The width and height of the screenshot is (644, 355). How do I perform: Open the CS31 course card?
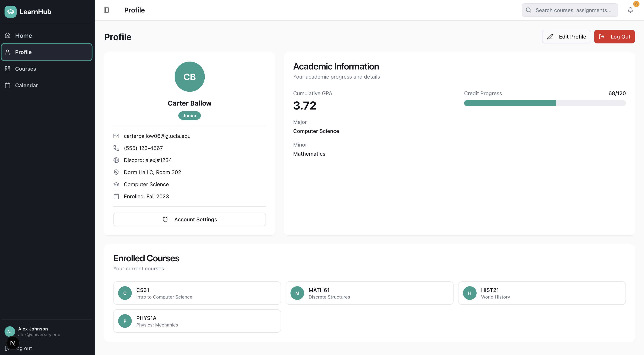point(197,293)
